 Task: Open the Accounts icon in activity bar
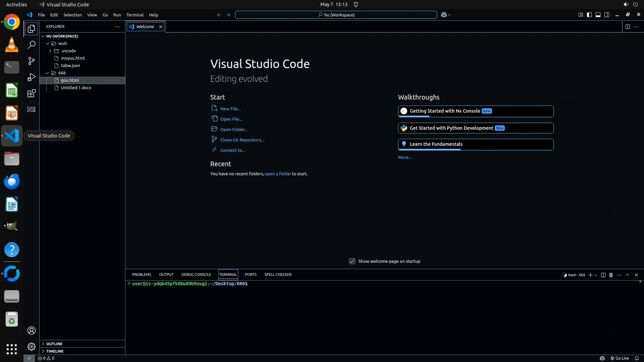pyautogui.click(x=31, y=330)
